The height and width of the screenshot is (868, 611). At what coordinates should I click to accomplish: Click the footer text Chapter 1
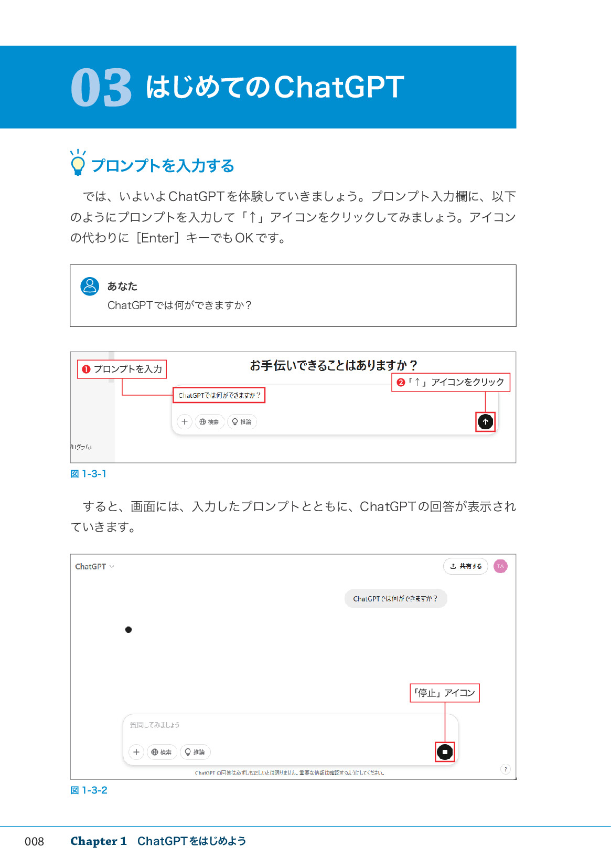[x=99, y=841]
